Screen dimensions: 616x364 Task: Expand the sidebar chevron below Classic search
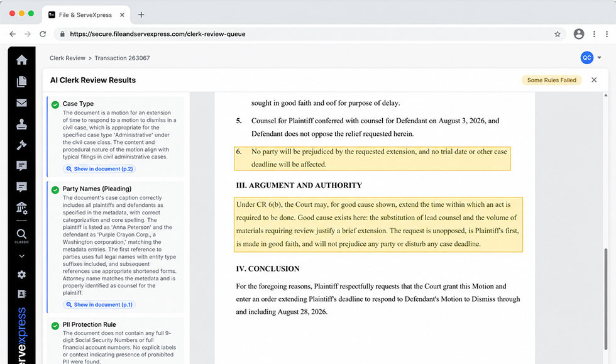pyautogui.click(x=21, y=256)
